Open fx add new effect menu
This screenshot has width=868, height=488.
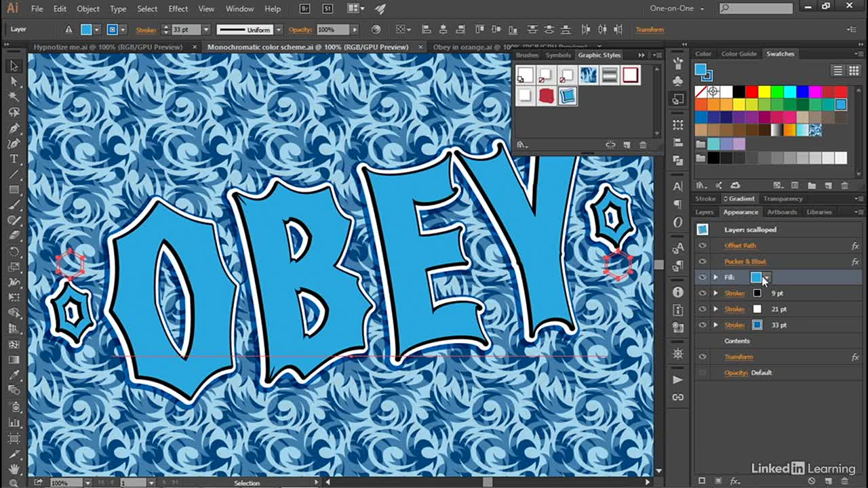[734, 481]
